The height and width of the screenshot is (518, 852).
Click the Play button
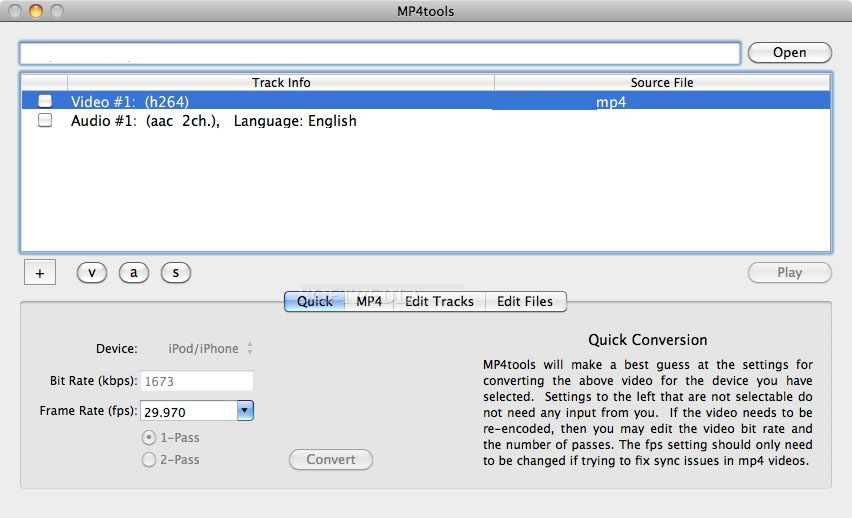pyautogui.click(x=790, y=272)
